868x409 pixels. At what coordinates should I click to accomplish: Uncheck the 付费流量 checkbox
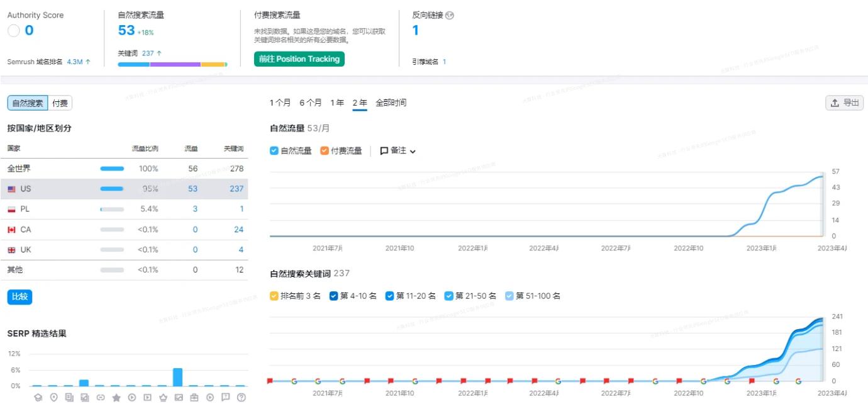(325, 151)
